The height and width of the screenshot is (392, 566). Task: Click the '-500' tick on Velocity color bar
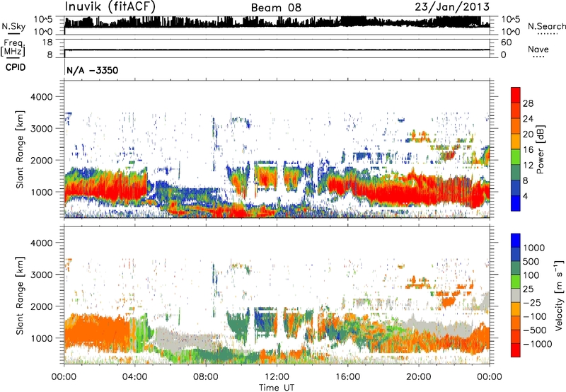pos(534,330)
